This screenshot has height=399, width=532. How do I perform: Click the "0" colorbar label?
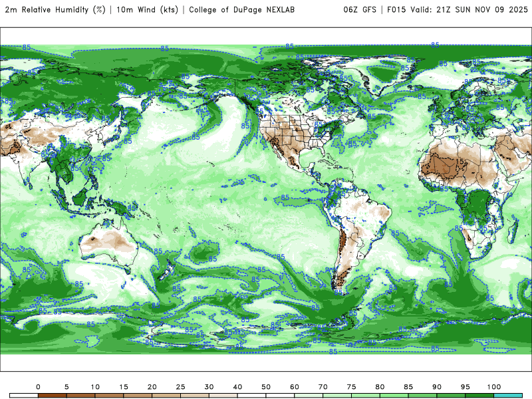(38, 387)
